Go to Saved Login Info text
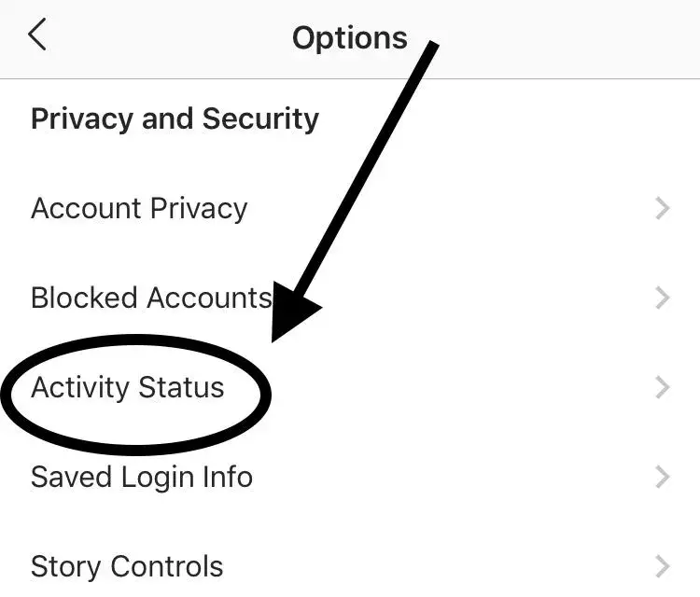 point(142,478)
